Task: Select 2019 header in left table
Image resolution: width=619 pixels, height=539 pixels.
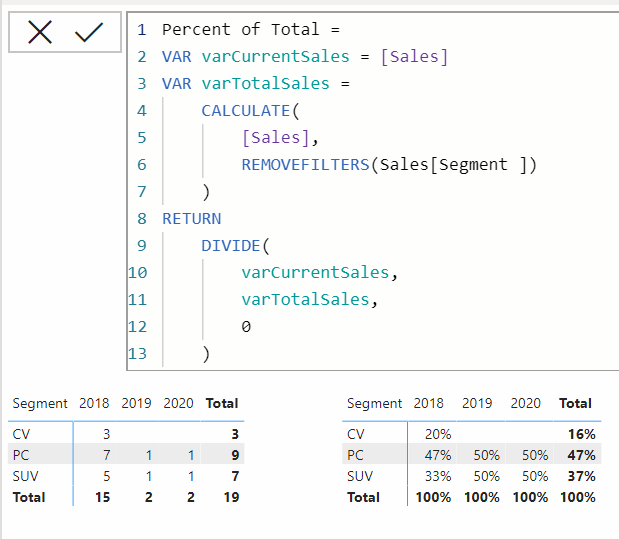Action: click(136, 403)
